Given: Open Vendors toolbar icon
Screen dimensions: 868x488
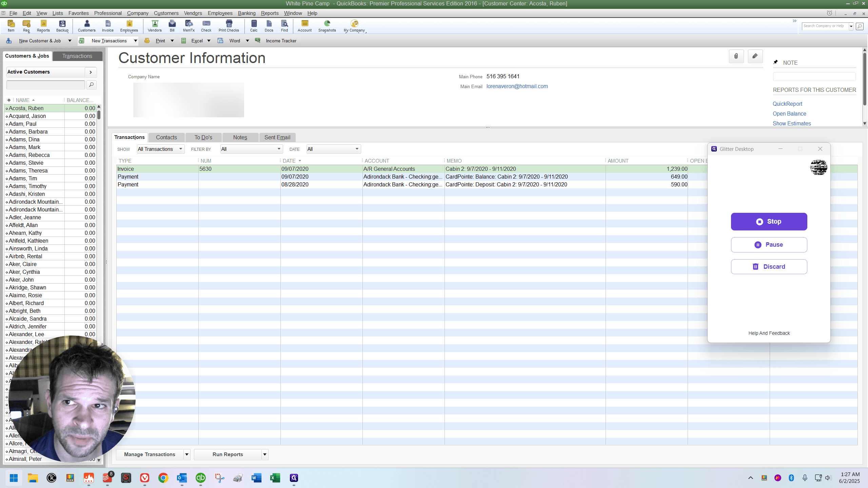Looking at the screenshot, I should point(155,26).
